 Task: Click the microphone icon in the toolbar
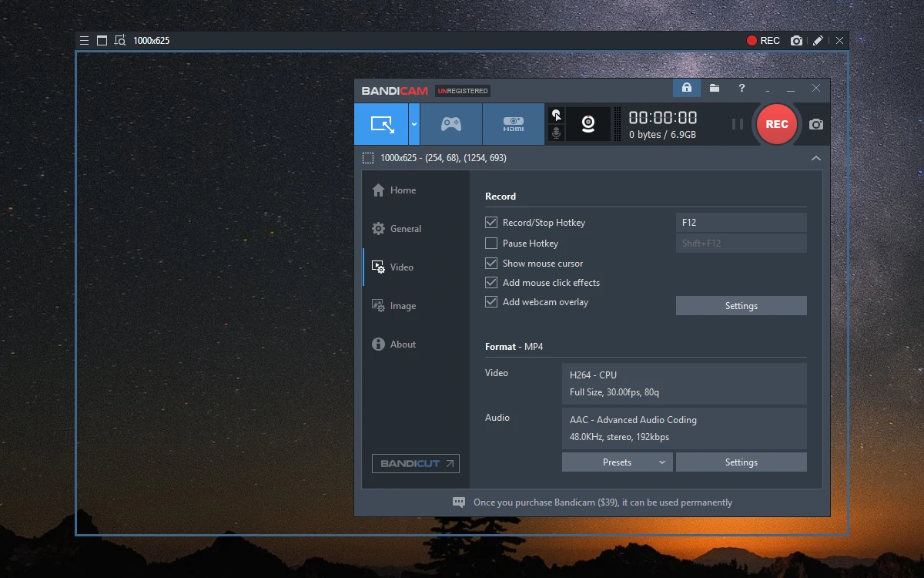(556, 133)
